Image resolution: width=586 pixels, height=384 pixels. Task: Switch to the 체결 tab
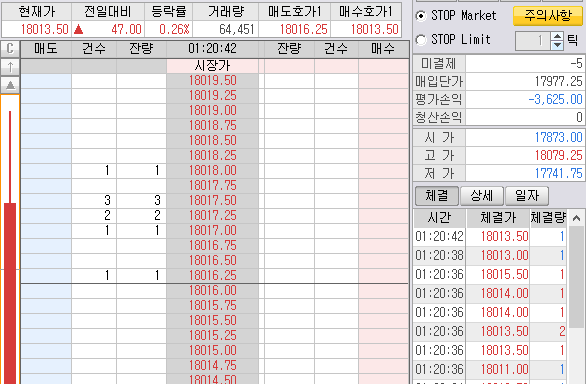[x=437, y=196]
